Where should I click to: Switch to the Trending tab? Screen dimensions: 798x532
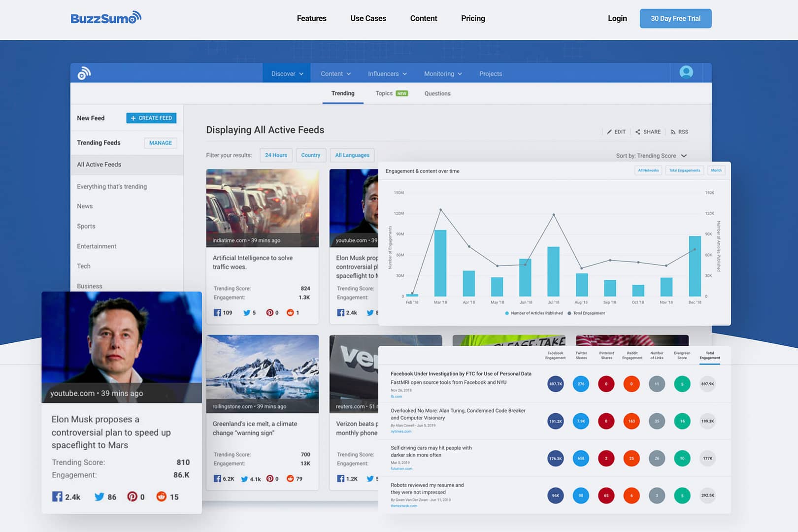point(343,93)
